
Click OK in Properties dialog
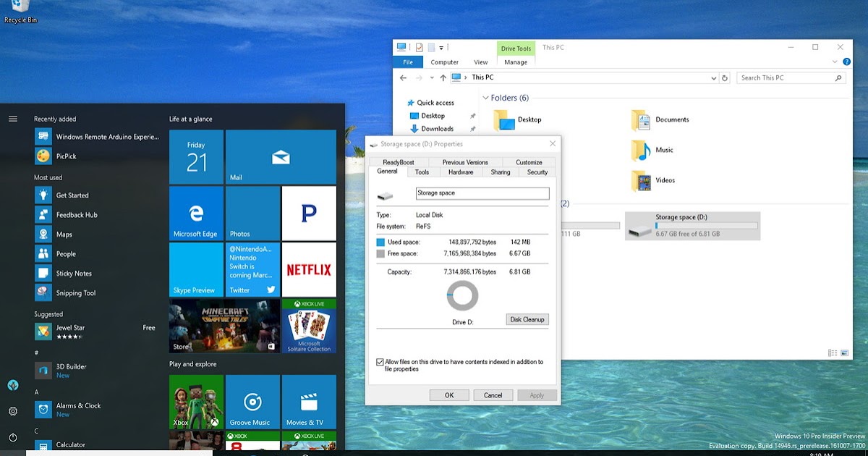pos(449,395)
